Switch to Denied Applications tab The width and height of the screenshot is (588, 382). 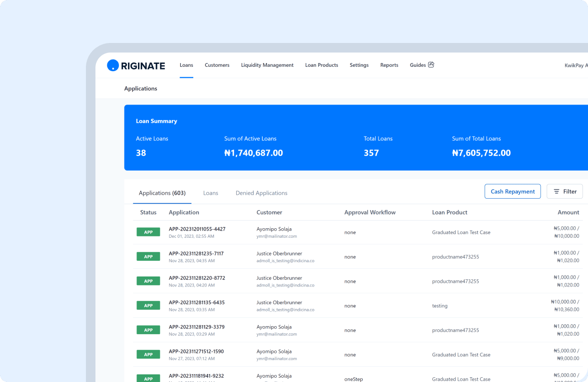(x=262, y=193)
